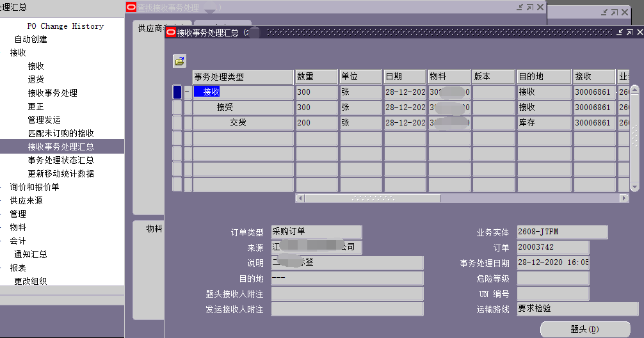
Task: Click the 运输路线 field showing 要求检验
Action: 577,309
